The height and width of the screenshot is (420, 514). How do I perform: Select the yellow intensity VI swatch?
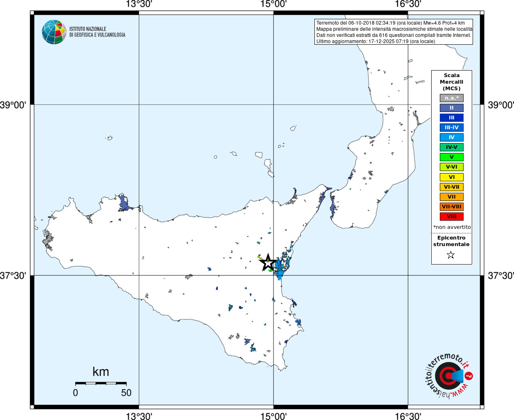pyautogui.click(x=452, y=177)
